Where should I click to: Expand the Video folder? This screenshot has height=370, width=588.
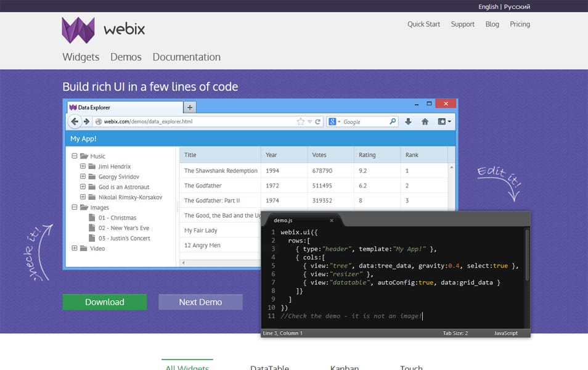[74, 248]
